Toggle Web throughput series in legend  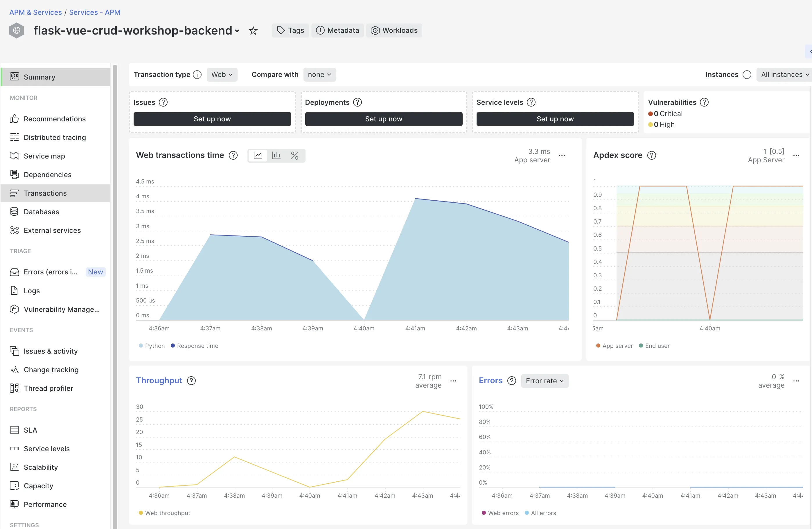pos(164,513)
